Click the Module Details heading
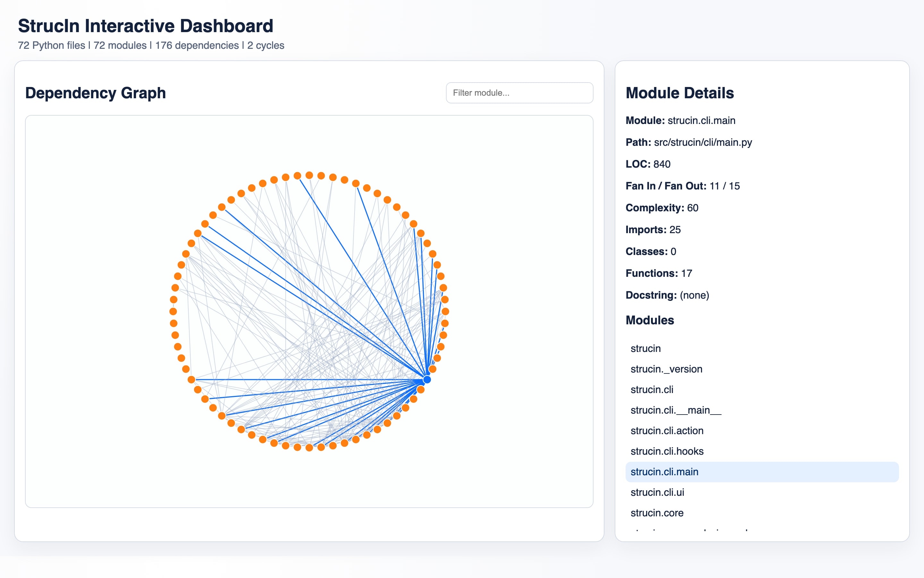 click(680, 93)
